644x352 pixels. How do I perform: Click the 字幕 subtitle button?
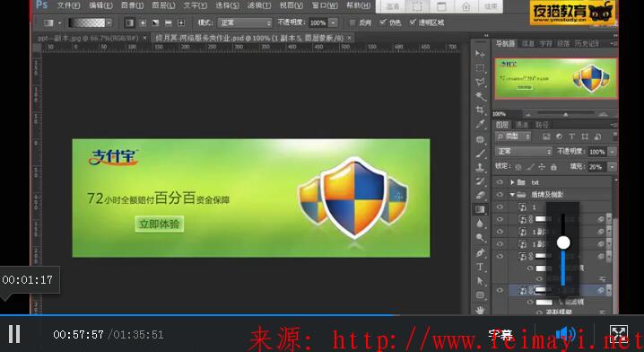coord(500,334)
